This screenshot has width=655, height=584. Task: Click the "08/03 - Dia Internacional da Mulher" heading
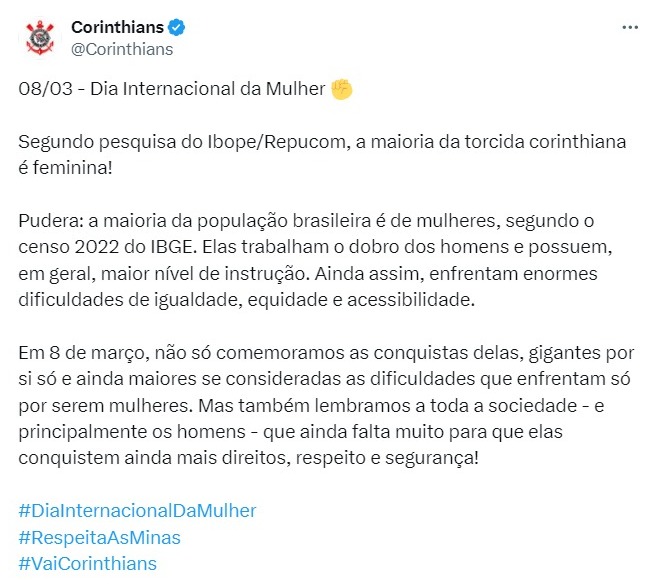tap(172, 89)
